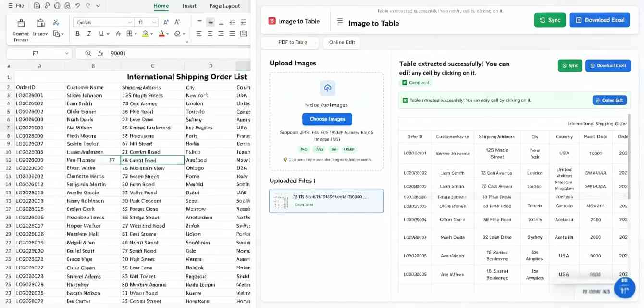Expand the Underline style dropdown arrow
The height and width of the screenshot is (308, 644).
click(107, 34)
